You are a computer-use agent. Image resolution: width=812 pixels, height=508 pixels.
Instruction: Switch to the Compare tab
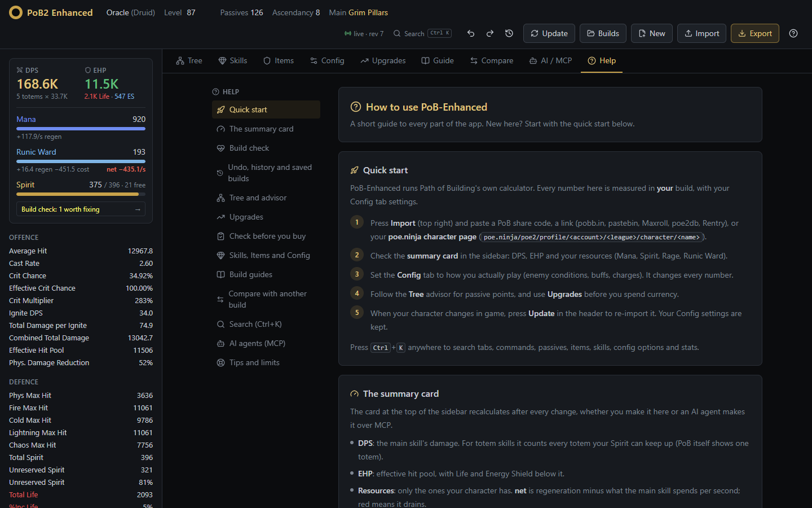(492, 60)
